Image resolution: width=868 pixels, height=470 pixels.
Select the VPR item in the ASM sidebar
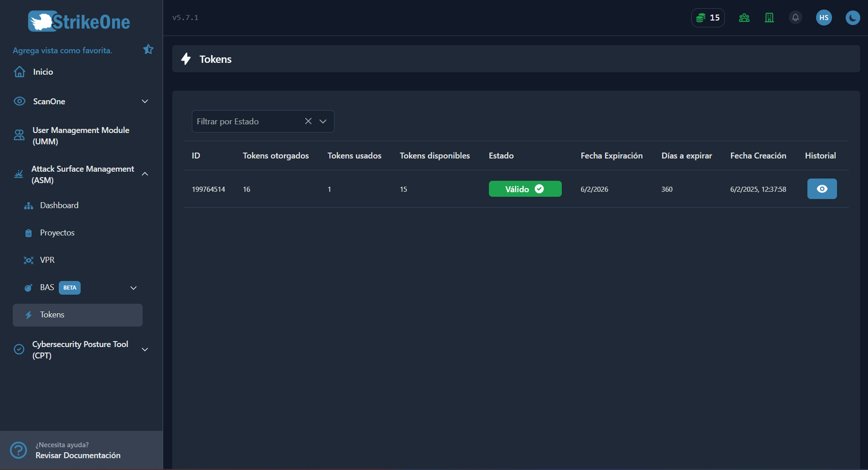(47, 260)
